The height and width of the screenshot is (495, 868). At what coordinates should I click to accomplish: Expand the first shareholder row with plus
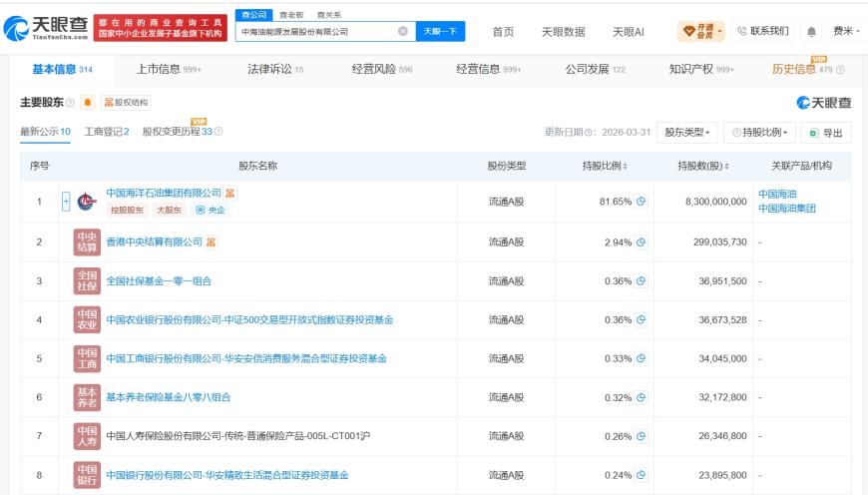point(66,202)
